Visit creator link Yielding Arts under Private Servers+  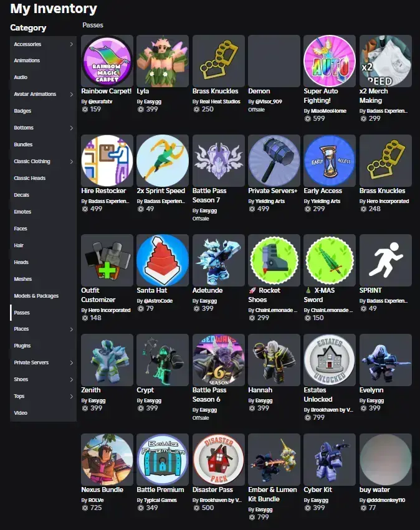[270, 201]
